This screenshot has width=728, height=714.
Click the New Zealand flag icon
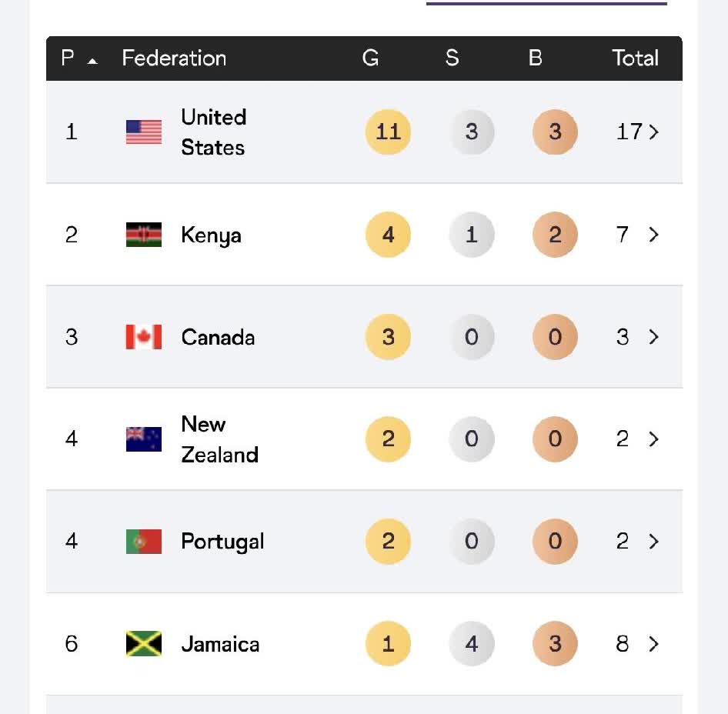[x=144, y=439]
